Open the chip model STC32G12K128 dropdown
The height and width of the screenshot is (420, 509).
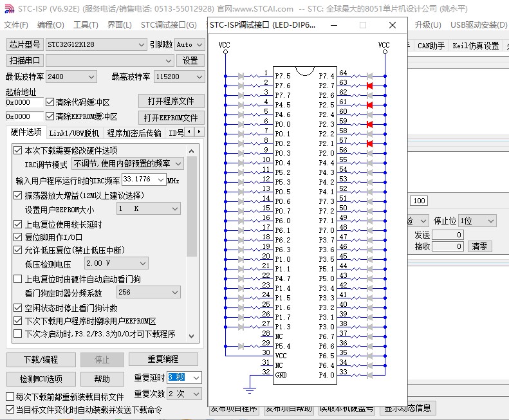tap(96, 44)
